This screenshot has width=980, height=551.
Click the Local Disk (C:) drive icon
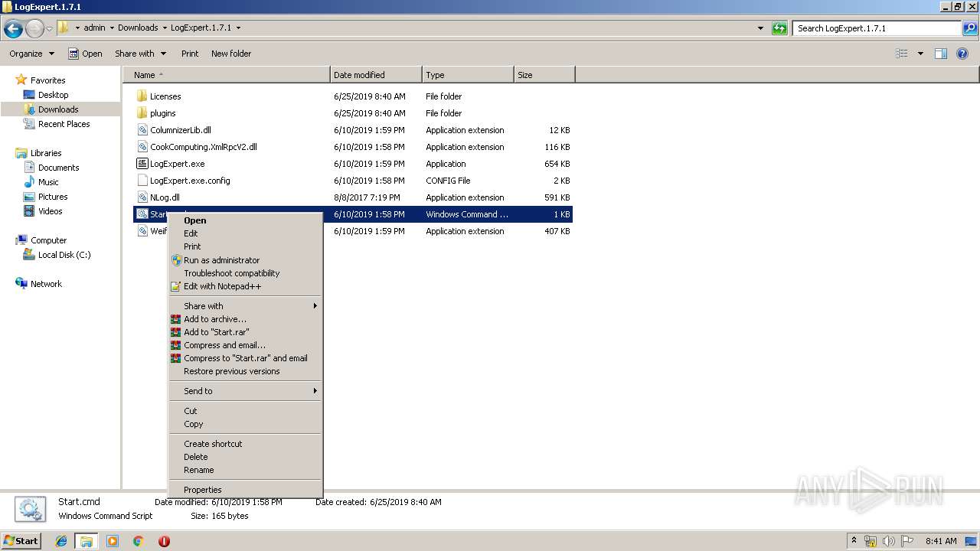click(x=29, y=255)
